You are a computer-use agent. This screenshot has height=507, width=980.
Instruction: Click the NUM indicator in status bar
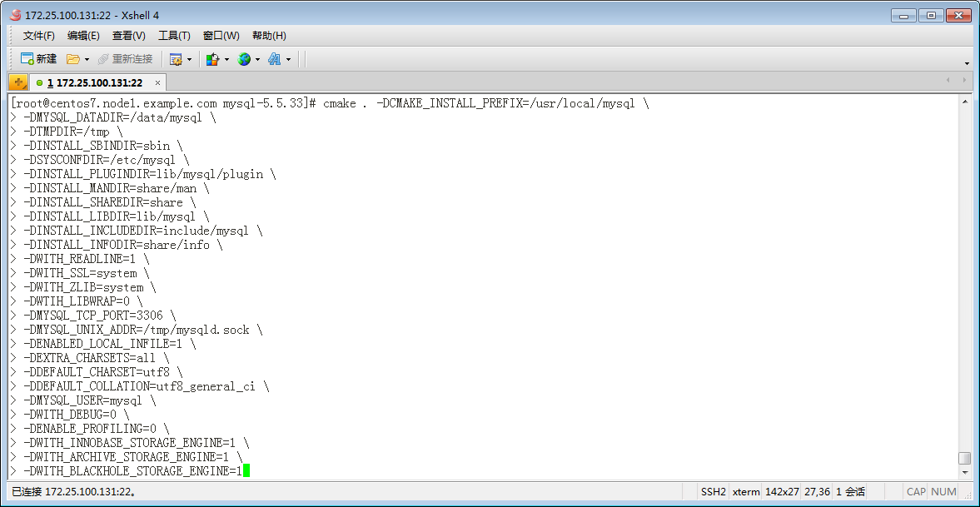tap(943, 492)
